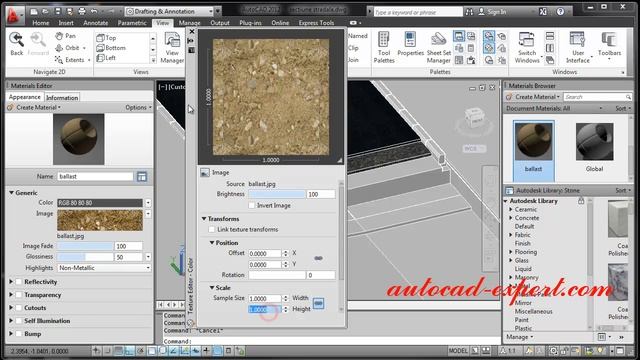Open the Properties palette
This screenshot has width=640, height=360.
pos(410,44)
